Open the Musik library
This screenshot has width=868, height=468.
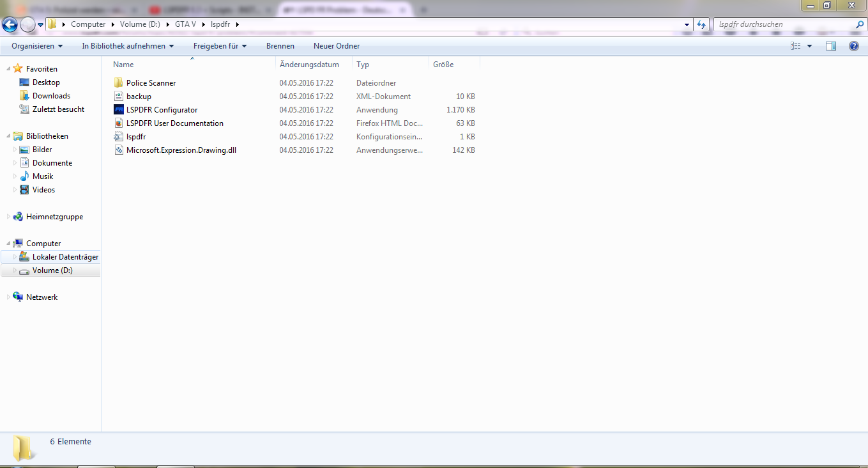(43, 176)
